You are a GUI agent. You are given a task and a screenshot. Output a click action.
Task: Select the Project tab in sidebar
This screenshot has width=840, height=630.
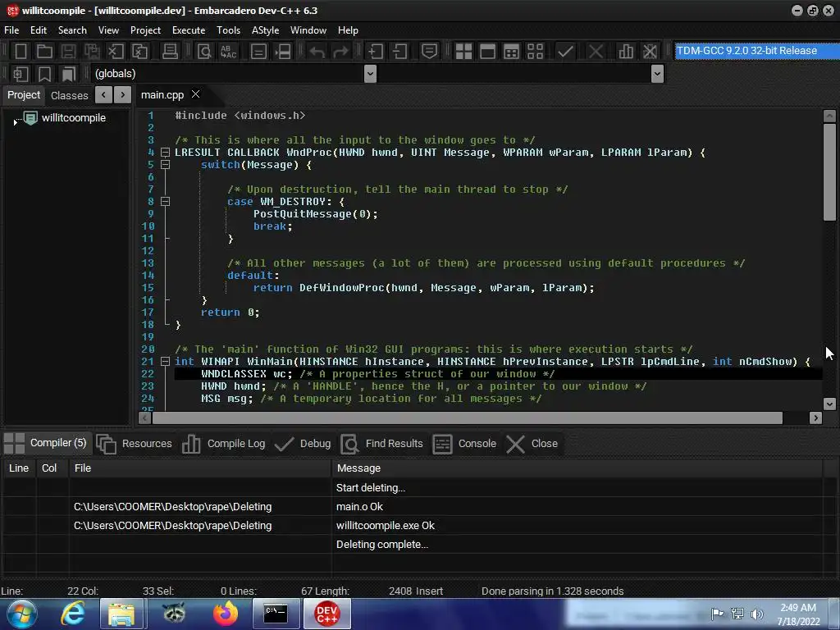coord(24,95)
